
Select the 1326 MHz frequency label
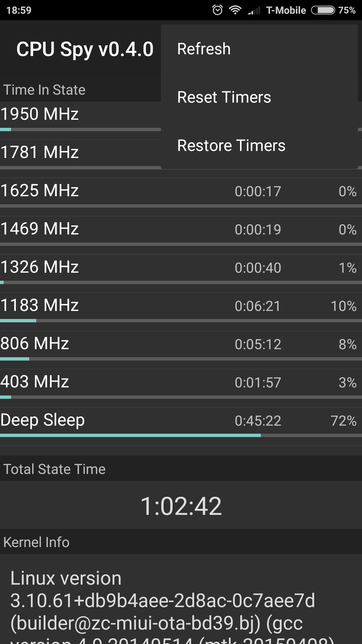click(x=40, y=267)
